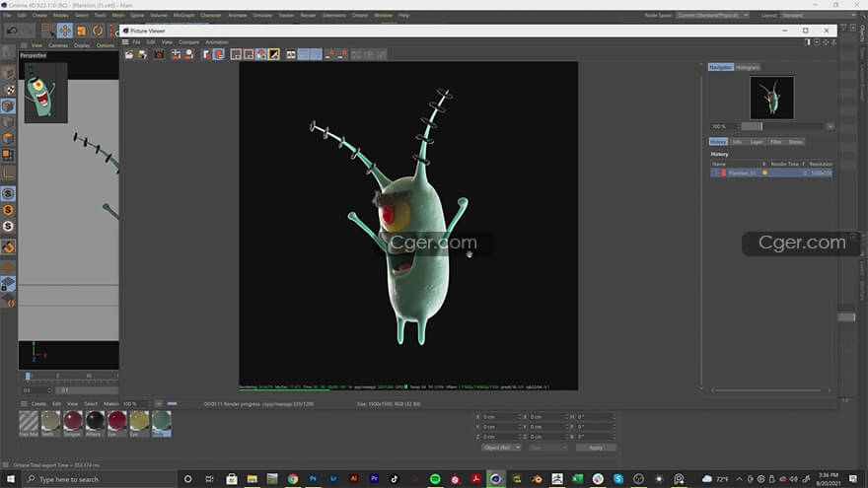868x488 pixels.
Task: Select the Rotate tool in main toolbar
Action: (98, 31)
